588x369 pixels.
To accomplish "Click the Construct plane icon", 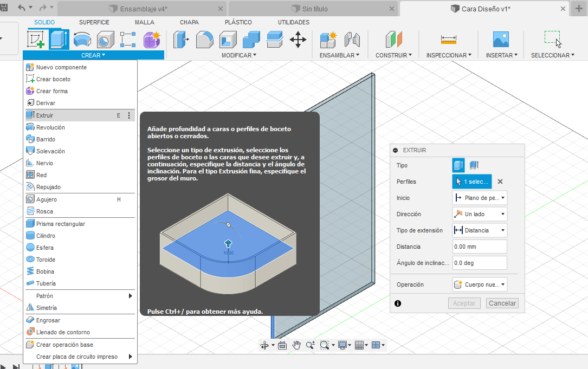I will point(394,40).
